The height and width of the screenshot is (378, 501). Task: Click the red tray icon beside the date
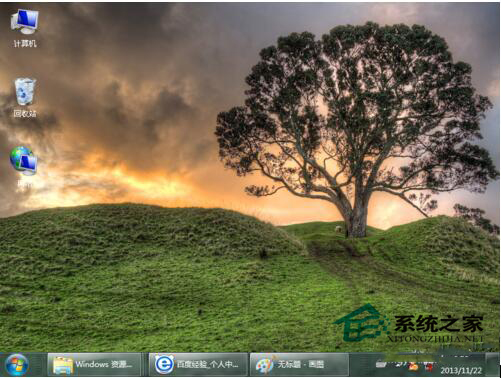tap(429, 367)
